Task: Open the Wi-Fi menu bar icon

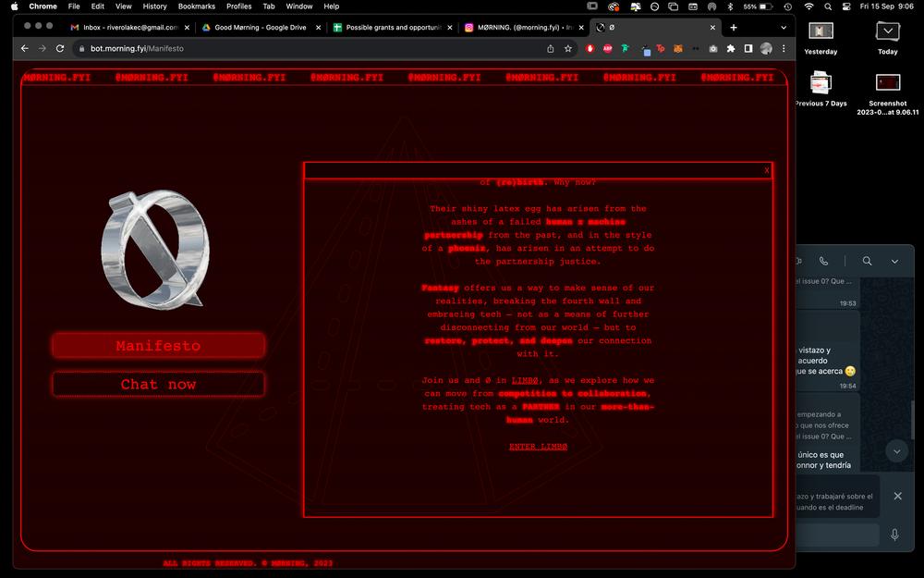Action: click(809, 6)
